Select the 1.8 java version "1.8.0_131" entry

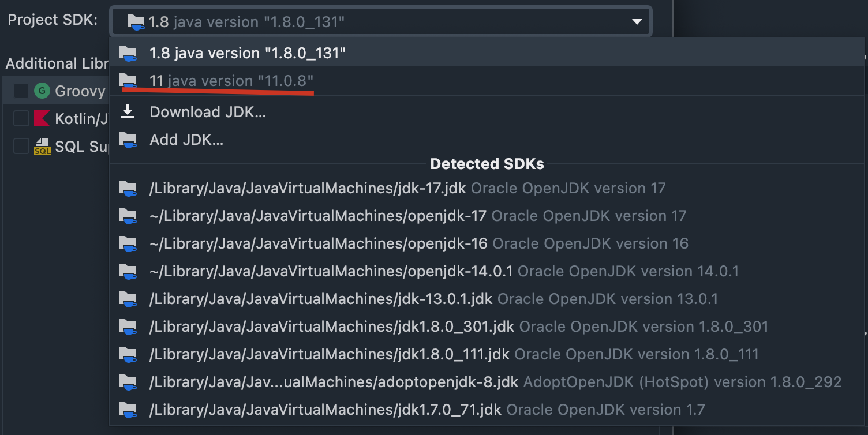click(x=248, y=53)
